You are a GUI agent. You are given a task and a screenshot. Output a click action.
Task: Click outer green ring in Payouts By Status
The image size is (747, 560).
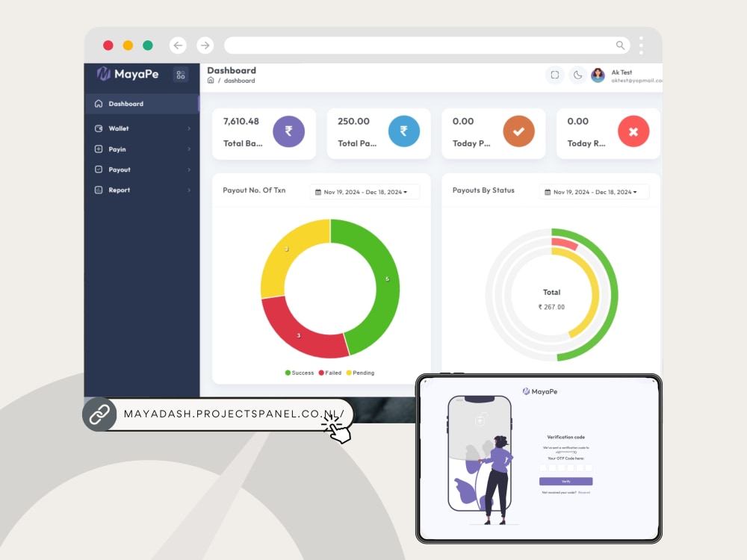613,295
